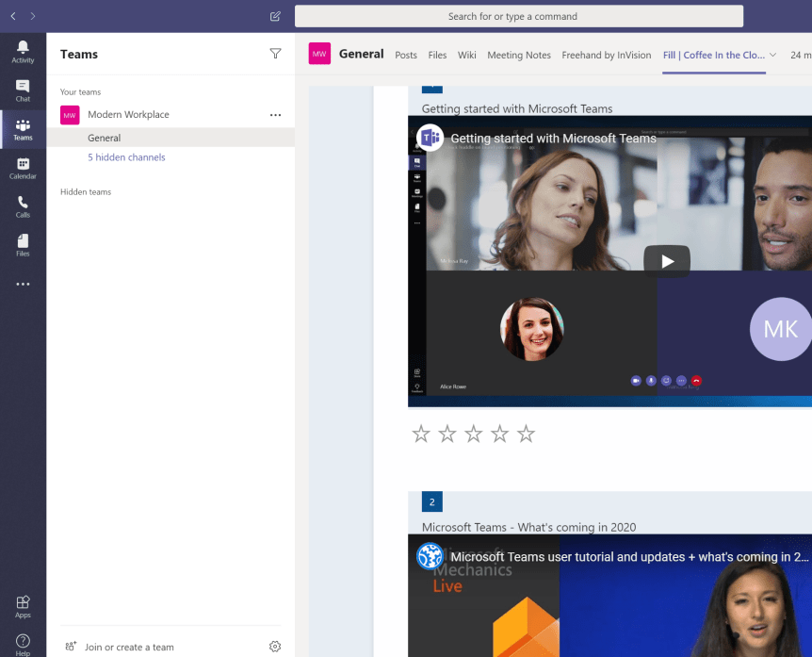Image resolution: width=812 pixels, height=657 pixels.
Task: Expand more options for Modern Workplace
Action: [x=275, y=115]
